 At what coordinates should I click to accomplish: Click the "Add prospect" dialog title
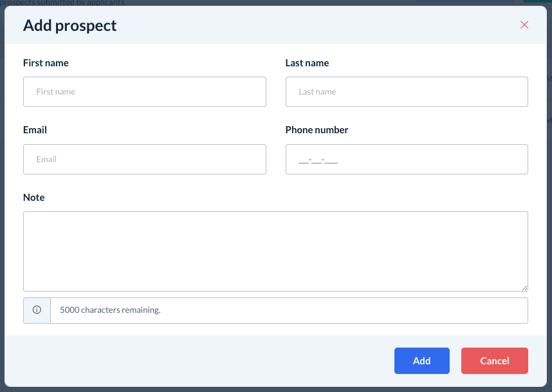[x=70, y=25]
